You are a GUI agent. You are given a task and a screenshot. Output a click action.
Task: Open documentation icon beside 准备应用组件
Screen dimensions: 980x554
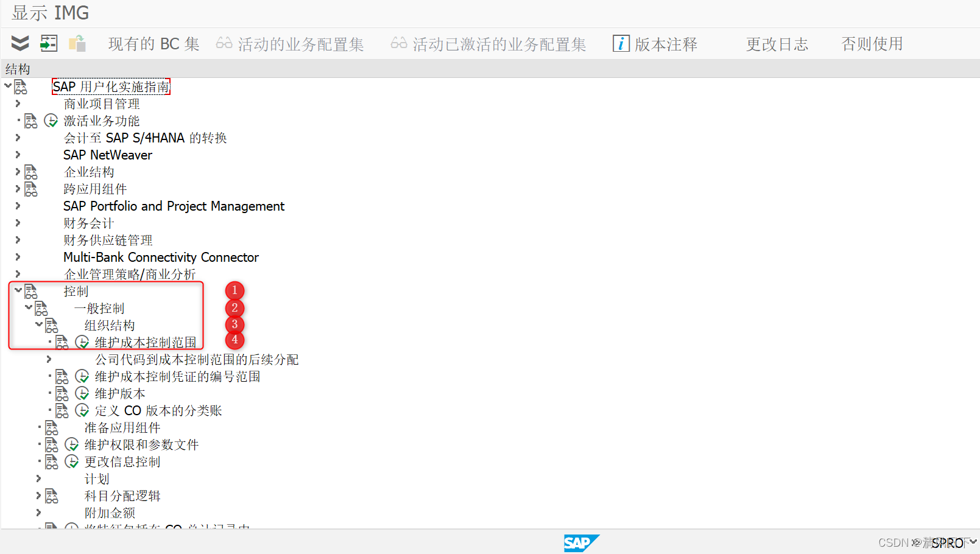click(x=52, y=428)
